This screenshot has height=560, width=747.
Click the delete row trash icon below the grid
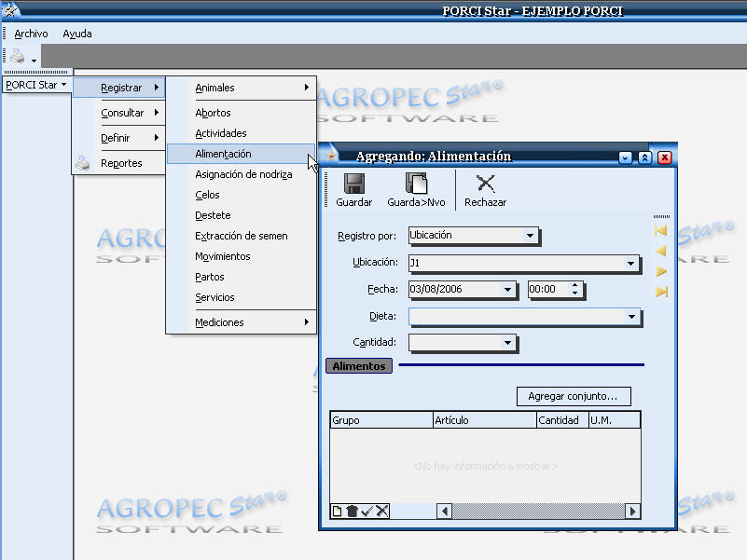tap(353, 511)
